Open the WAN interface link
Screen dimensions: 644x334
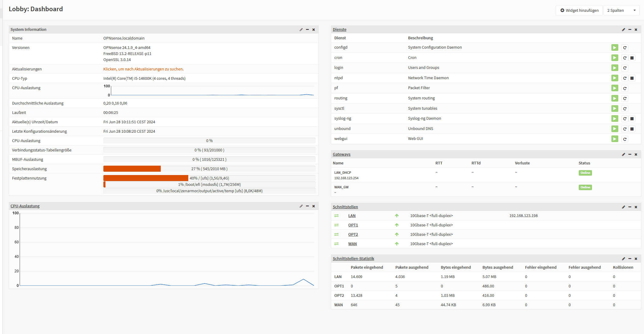(352, 244)
